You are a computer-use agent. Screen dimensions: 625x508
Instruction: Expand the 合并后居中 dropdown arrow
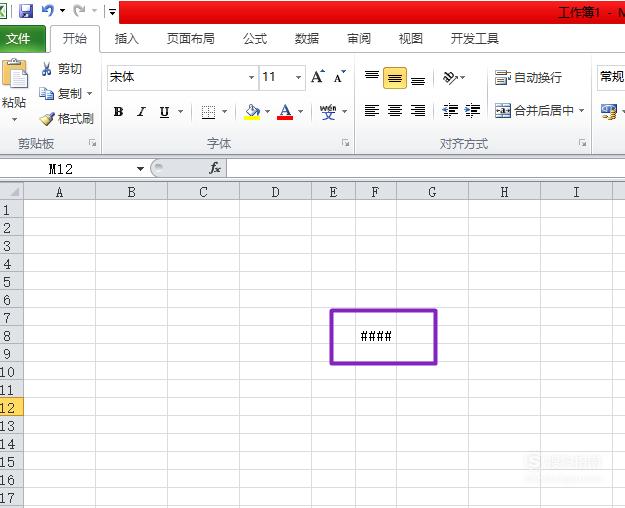(x=582, y=110)
